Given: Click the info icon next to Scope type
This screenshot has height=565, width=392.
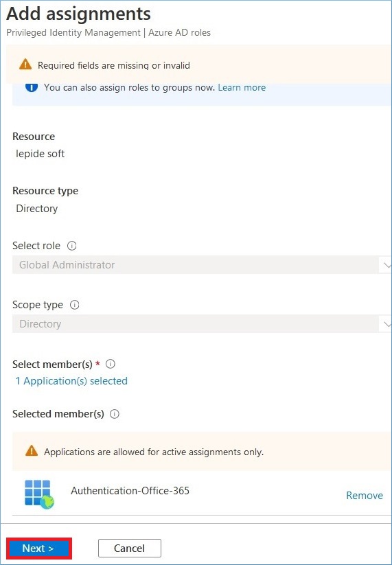Looking at the screenshot, I should tap(75, 305).
